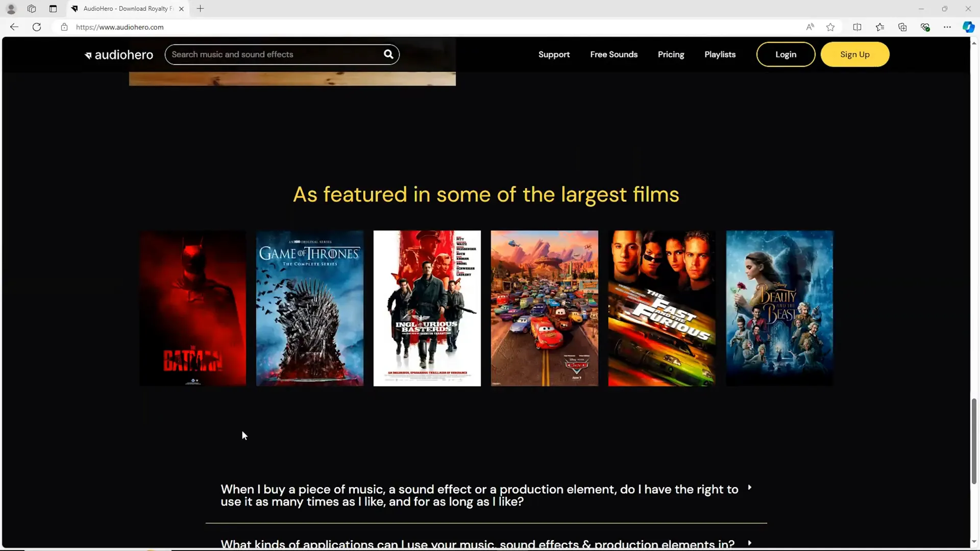The width and height of the screenshot is (980, 551).
Task: Click the Cars movie poster
Action: 545,308
